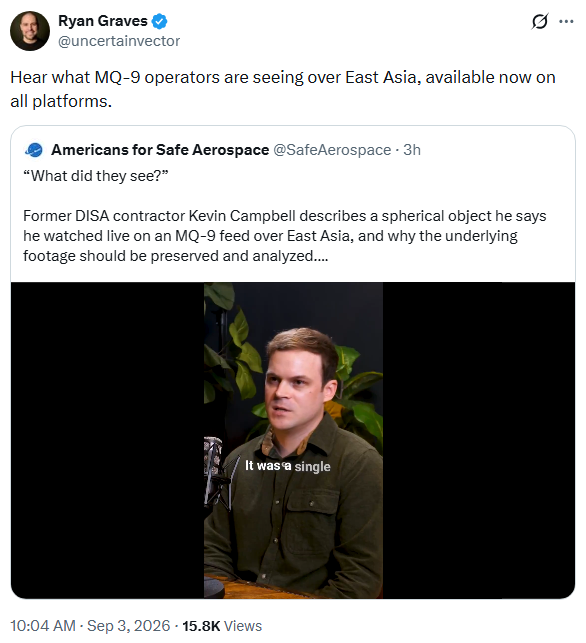Open the 10:04 AM post timestamp
The image size is (586, 643).
click(x=43, y=626)
